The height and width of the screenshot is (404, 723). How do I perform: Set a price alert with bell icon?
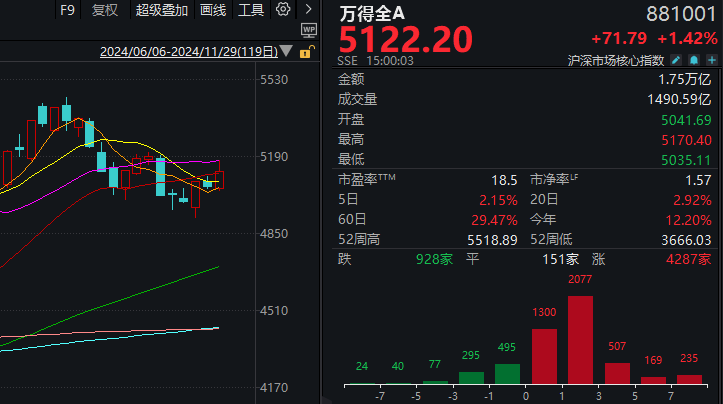(x=694, y=60)
